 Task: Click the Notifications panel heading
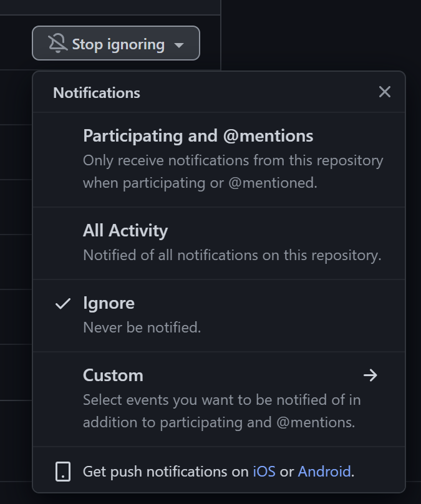pyautogui.click(x=97, y=93)
